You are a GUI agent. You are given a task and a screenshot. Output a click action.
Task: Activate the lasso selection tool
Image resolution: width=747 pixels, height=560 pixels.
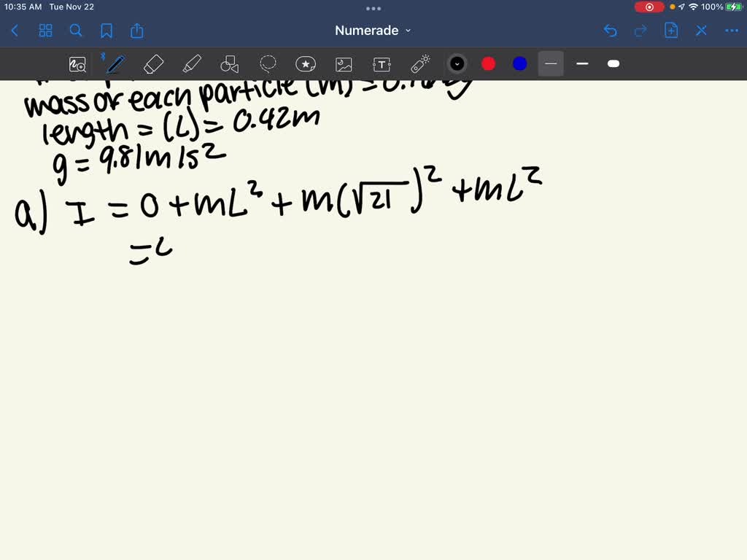pos(268,63)
